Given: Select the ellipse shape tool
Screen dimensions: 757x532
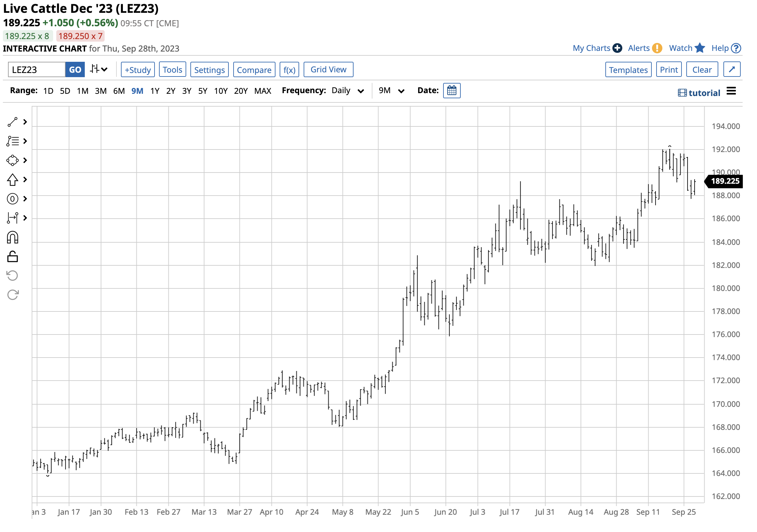Looking at the screenshot, I should pyautogui.click(x=12, y=161).
